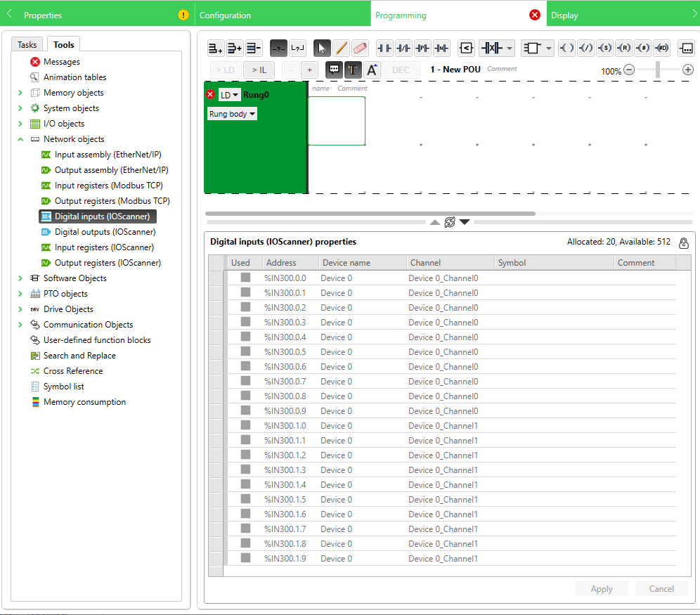Toggle the branching mode icon
Screen dimensions: 700x615
(x=298, y=48)
